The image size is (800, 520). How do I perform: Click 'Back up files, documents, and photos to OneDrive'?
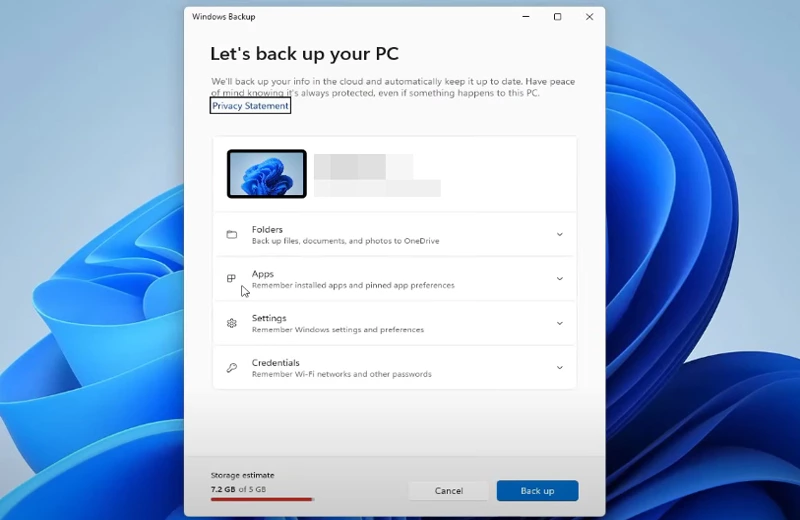[x=345, y=241]
